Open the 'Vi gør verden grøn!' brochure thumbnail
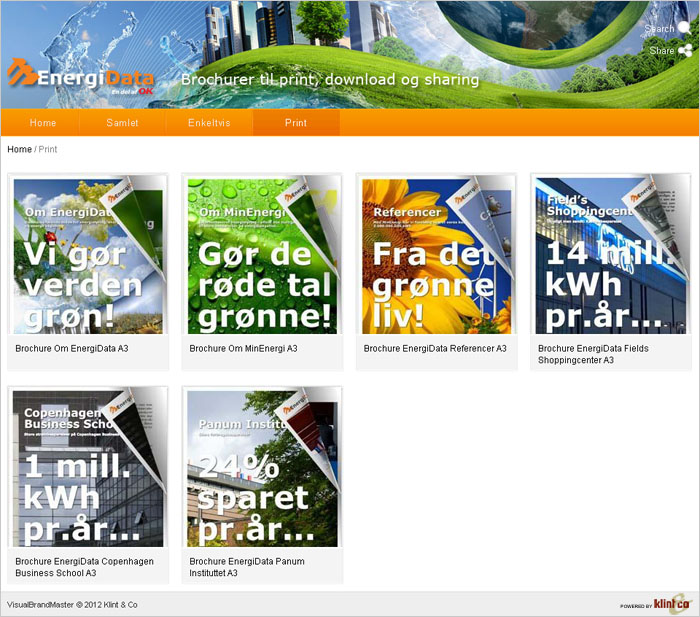 point(88,256)
